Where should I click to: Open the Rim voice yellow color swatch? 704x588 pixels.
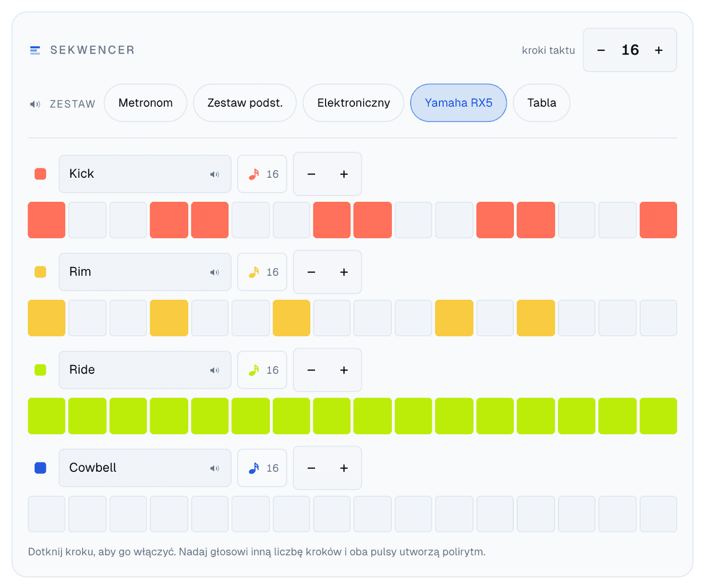point(40,272)
